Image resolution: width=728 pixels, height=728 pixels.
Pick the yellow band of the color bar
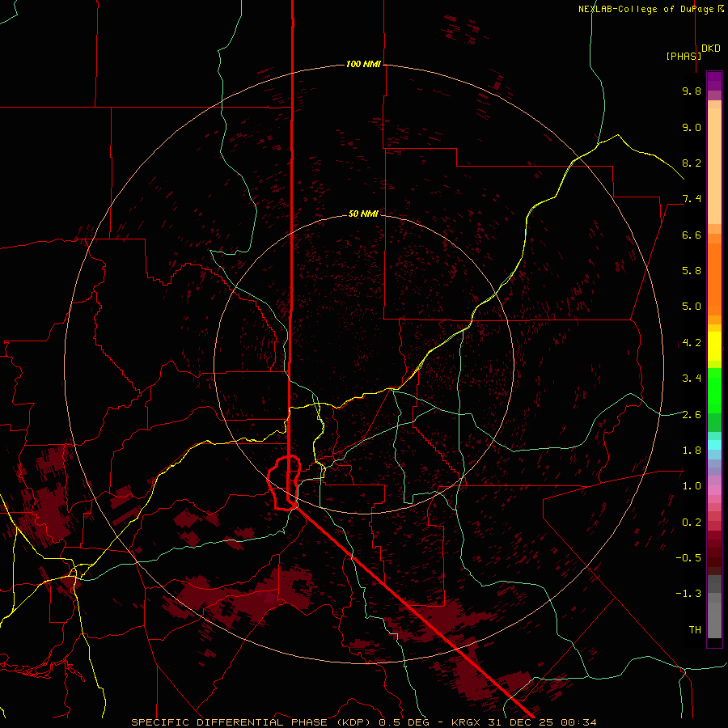pyautogui.click(x=714, y=346)
